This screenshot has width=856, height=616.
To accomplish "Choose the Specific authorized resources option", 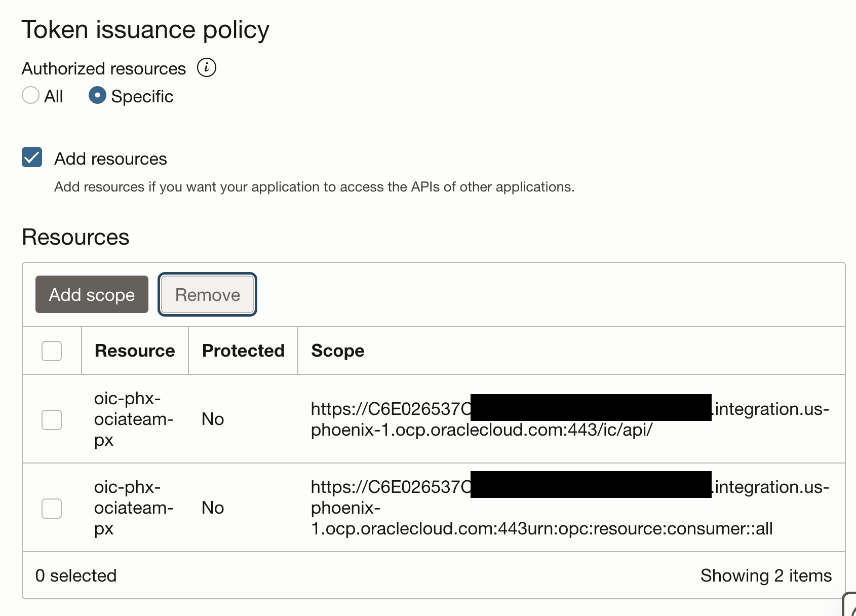I will 97,95.
